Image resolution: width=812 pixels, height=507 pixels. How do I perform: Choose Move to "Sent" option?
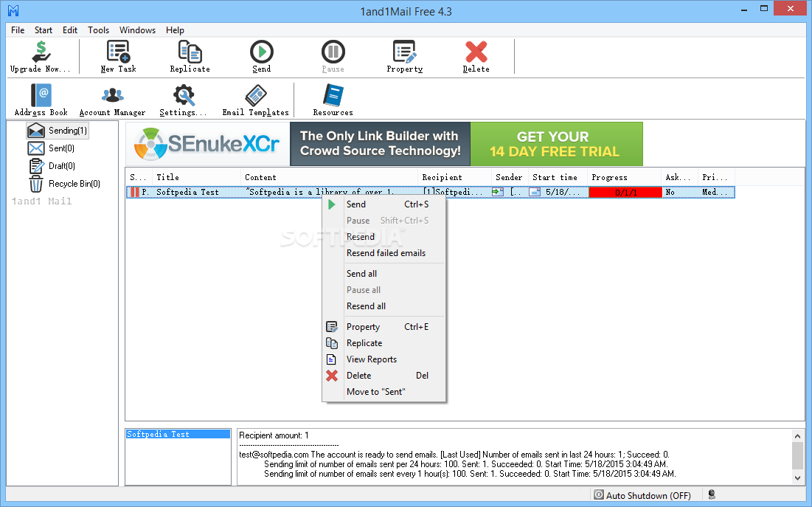coord(384,392)
